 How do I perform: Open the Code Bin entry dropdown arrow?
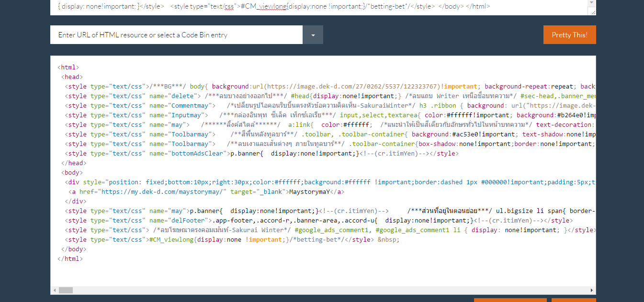point(313,35)
